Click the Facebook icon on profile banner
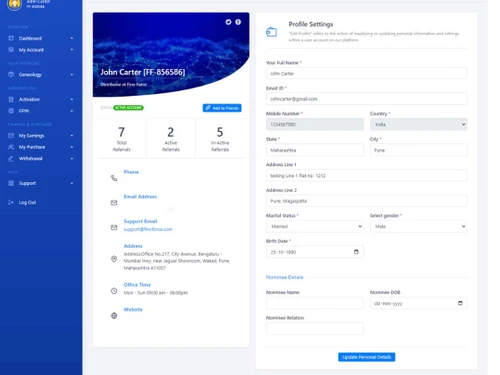This screenshot has height=375, width=500. pyautogui.click(x=238, y=22)
